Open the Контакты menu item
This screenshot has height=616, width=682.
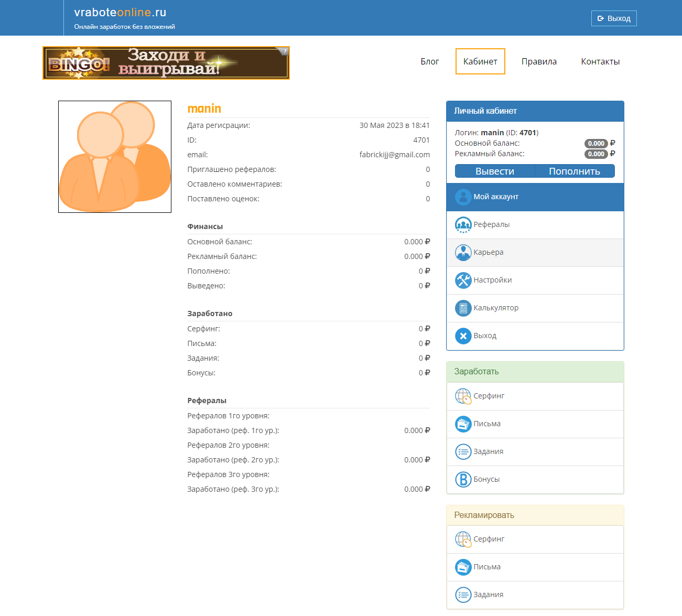pos(600,61)
